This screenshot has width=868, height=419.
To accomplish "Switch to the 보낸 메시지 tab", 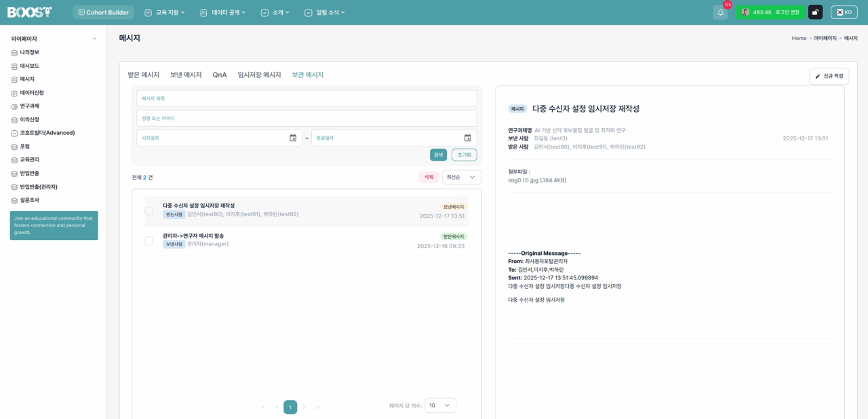I will tap(186, 75).
